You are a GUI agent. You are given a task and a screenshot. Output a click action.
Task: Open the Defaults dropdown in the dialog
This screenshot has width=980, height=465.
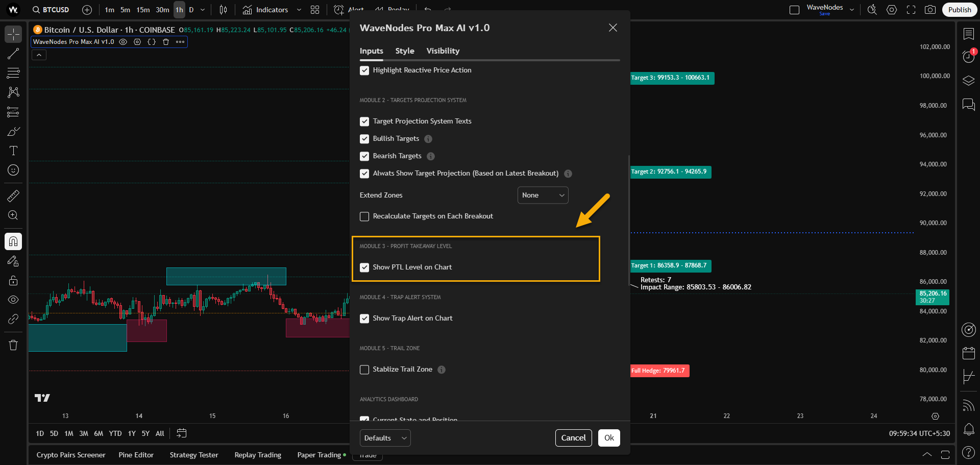click(385, 437)
